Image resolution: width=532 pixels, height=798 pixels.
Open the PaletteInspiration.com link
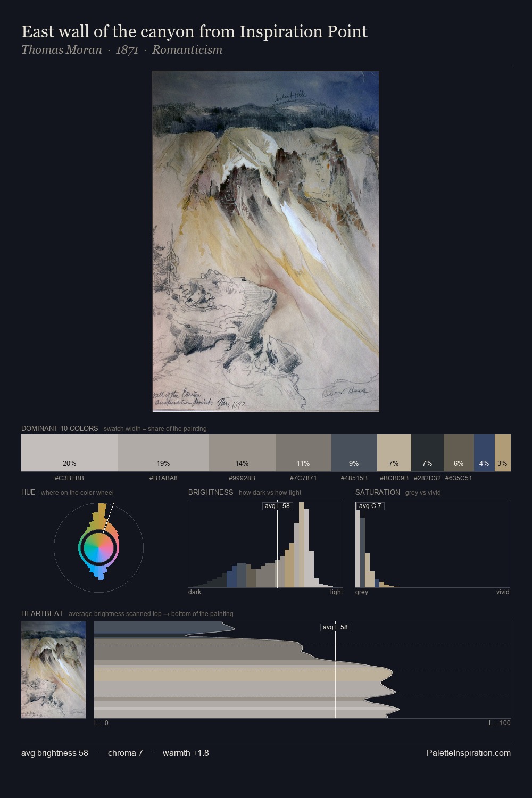coord(469,753)
